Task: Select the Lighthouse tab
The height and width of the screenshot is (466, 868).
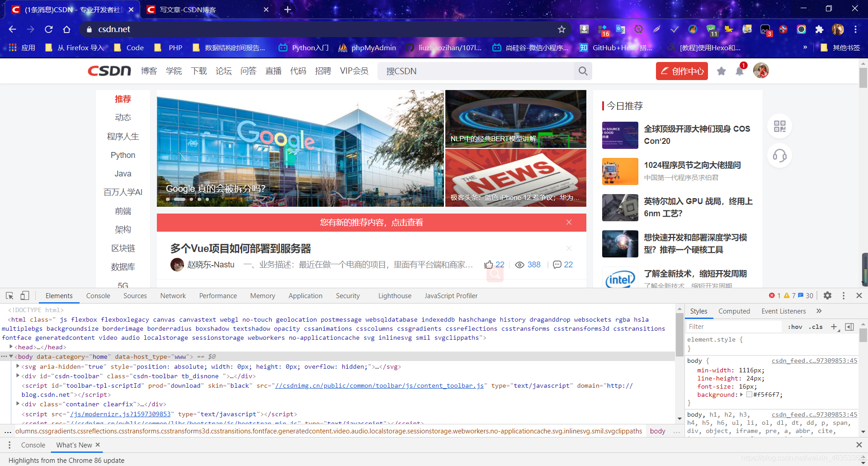Action: tap(395, 296)
